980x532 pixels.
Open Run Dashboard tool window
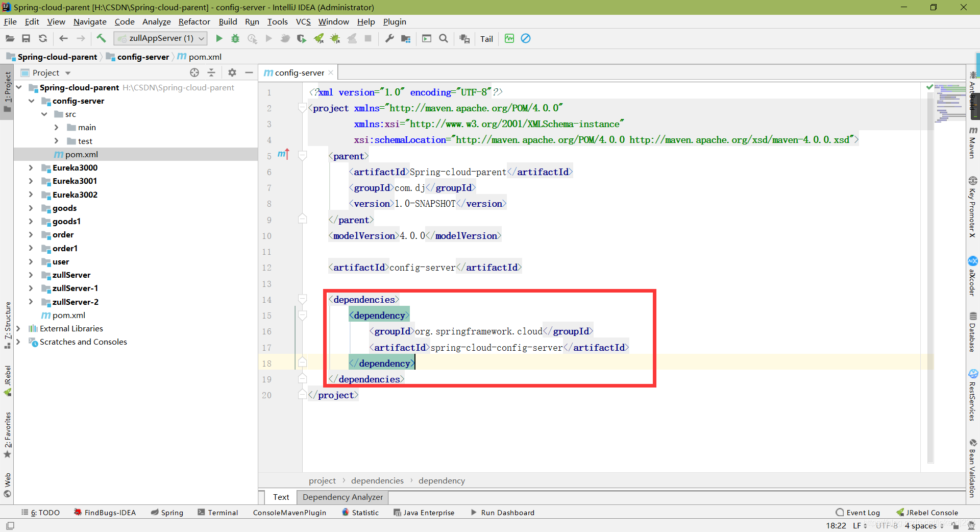502,513
